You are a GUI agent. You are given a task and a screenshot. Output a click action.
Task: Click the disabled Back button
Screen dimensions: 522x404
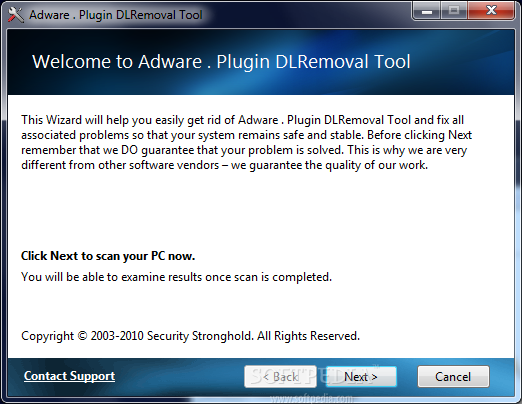click(280, 377)
